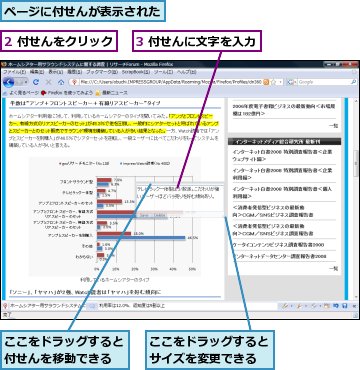Click the page icon beside ScrapBook title field
The width and height of the screenshot is (360, 370).
point(5,305)
